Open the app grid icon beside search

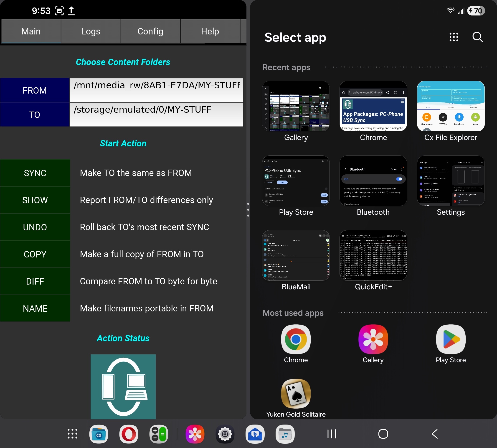pyautogui.click(x=454, y=37)
